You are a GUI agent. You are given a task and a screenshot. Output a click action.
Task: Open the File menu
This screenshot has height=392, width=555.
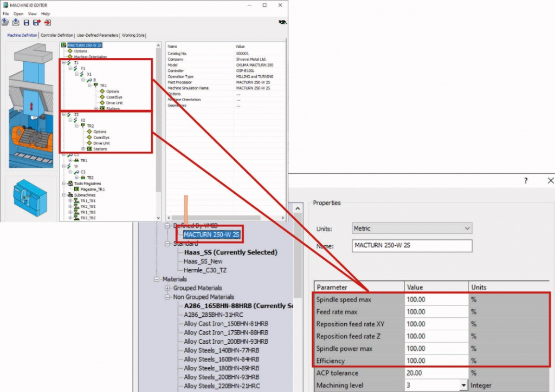tap(5, 14)
